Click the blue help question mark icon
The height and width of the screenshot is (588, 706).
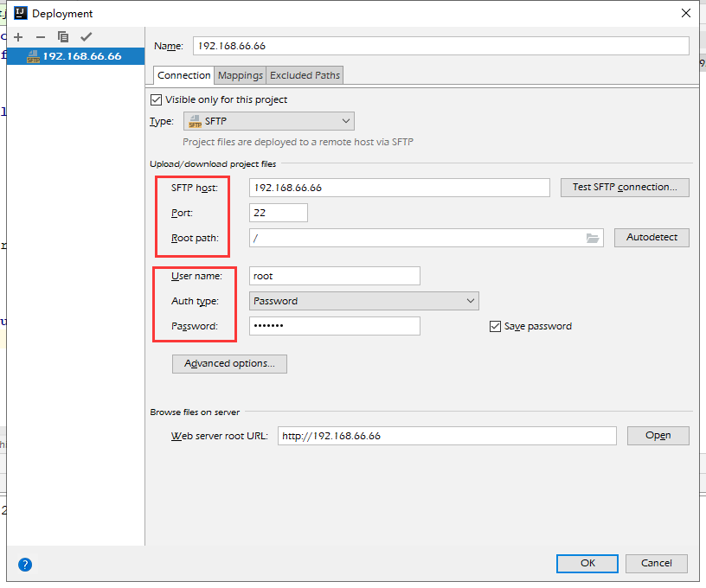(x=25, y=565)
